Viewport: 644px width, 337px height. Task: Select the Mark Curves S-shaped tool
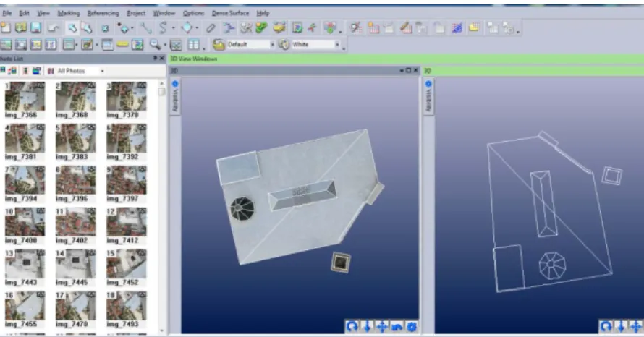point(163,28)
